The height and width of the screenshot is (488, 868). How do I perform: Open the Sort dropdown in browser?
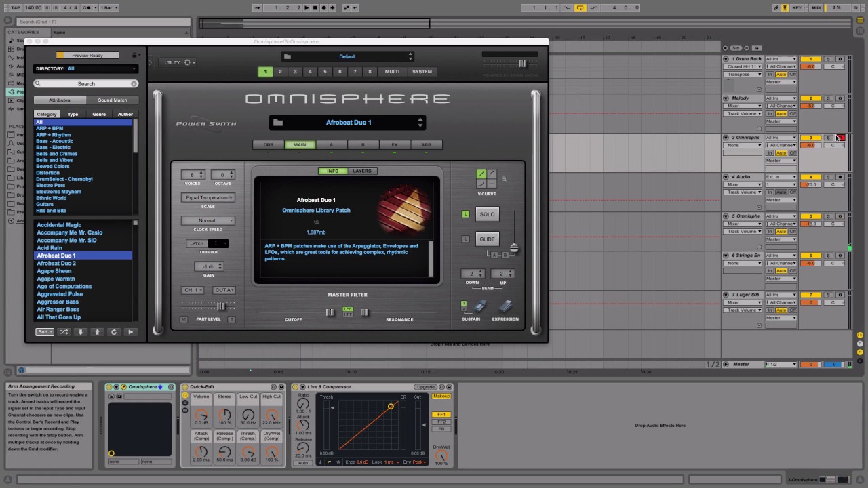coord(45,332)
